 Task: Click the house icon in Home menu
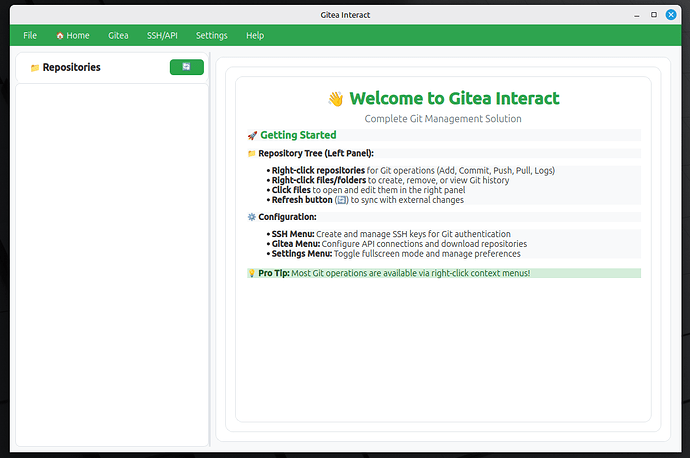[x=60, y=36]
